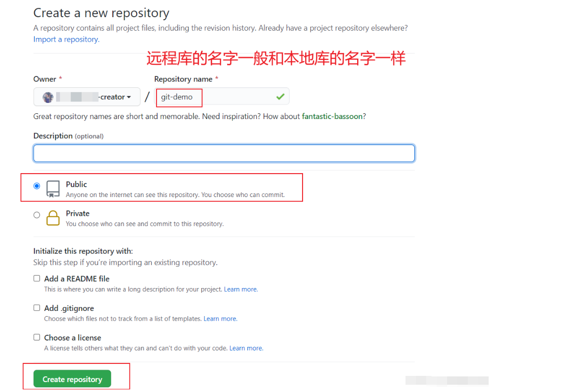This screenshot has height=392, width=576.
Task: Click the Add a README file label
Action: point(77,279)
